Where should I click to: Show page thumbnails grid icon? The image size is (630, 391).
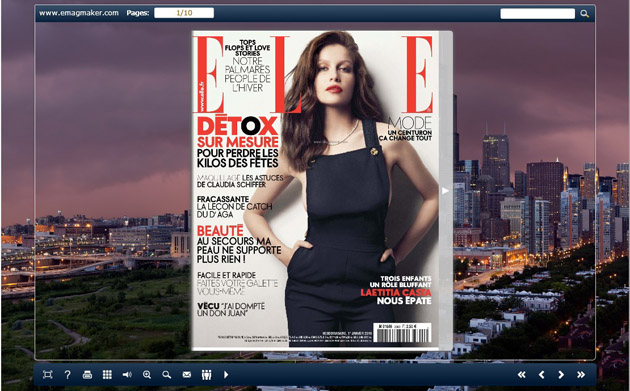click(107, 375)
